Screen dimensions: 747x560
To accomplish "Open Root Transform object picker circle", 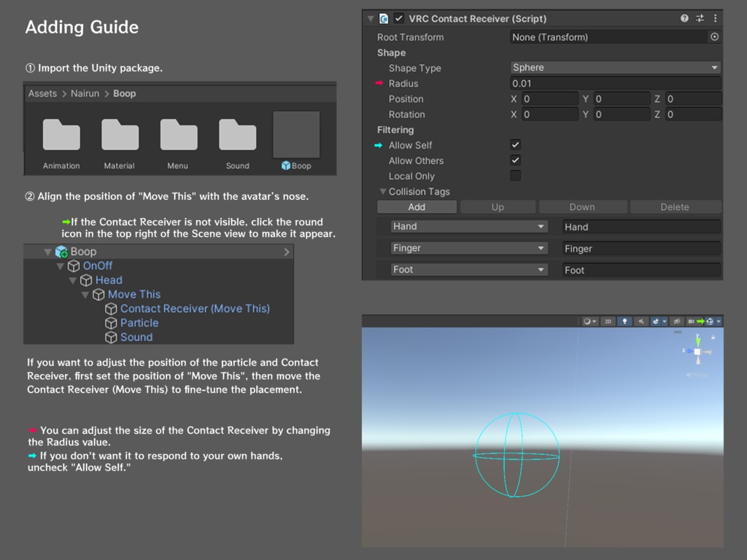I will tap(714, 36).
